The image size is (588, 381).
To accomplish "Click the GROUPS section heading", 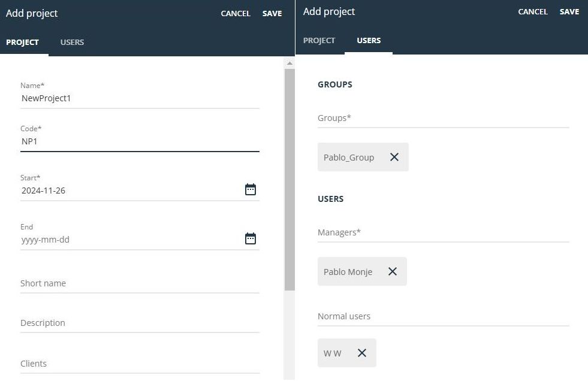I will pos(335,84).
